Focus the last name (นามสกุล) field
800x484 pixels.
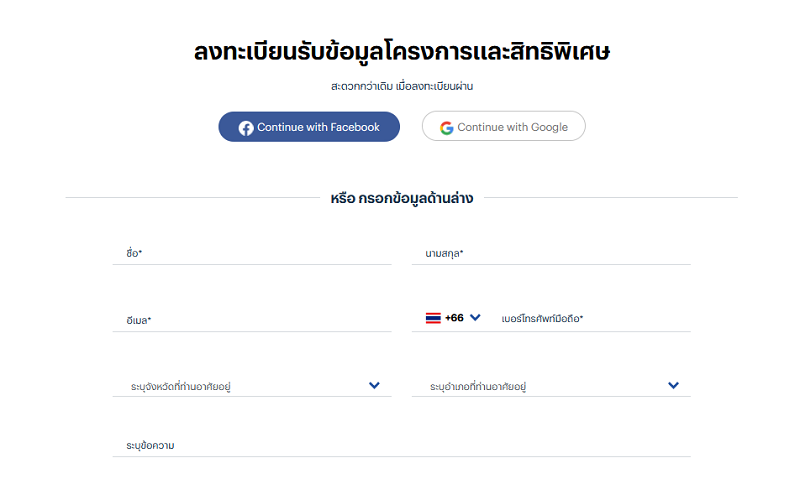[x=551, y=253]
